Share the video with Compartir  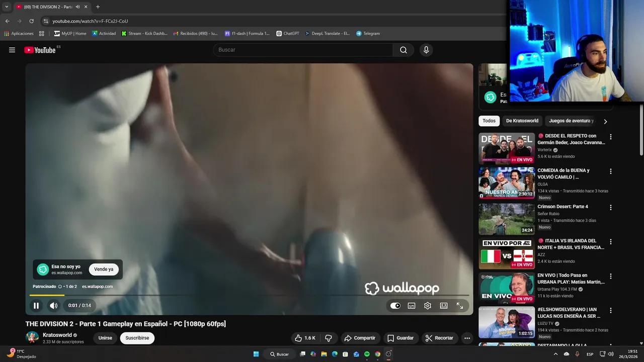pos(360,338)
